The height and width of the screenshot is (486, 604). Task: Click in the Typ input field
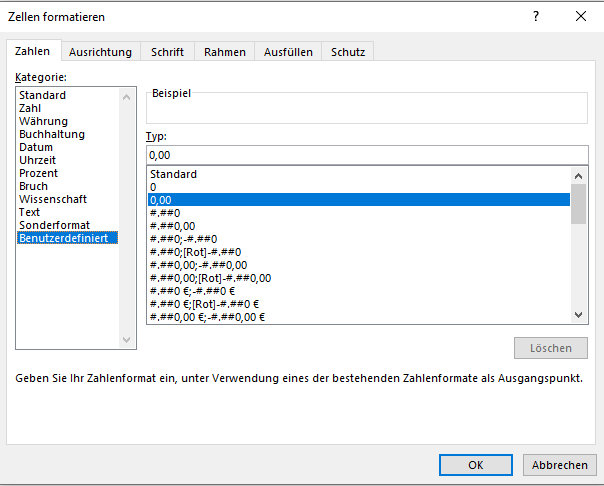pos(367,155)
